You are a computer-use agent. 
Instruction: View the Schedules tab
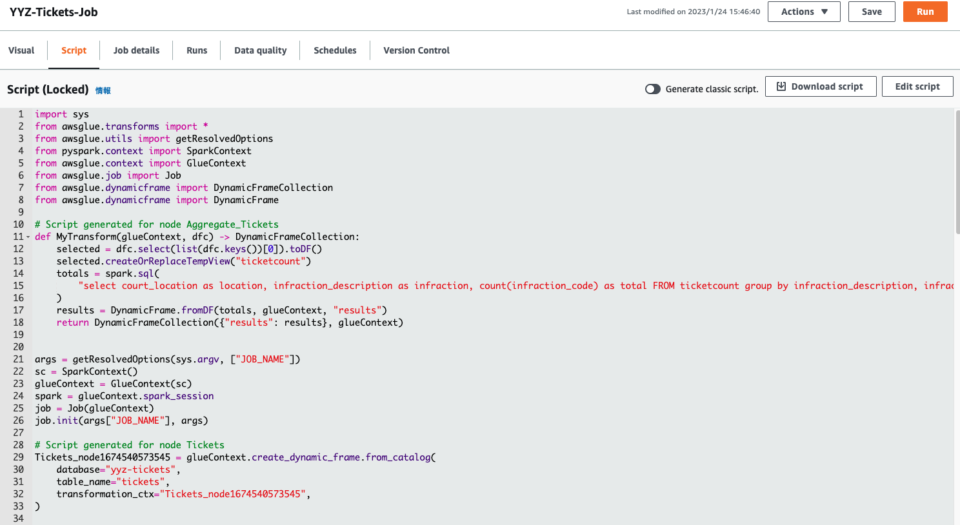tap(334, 50)
